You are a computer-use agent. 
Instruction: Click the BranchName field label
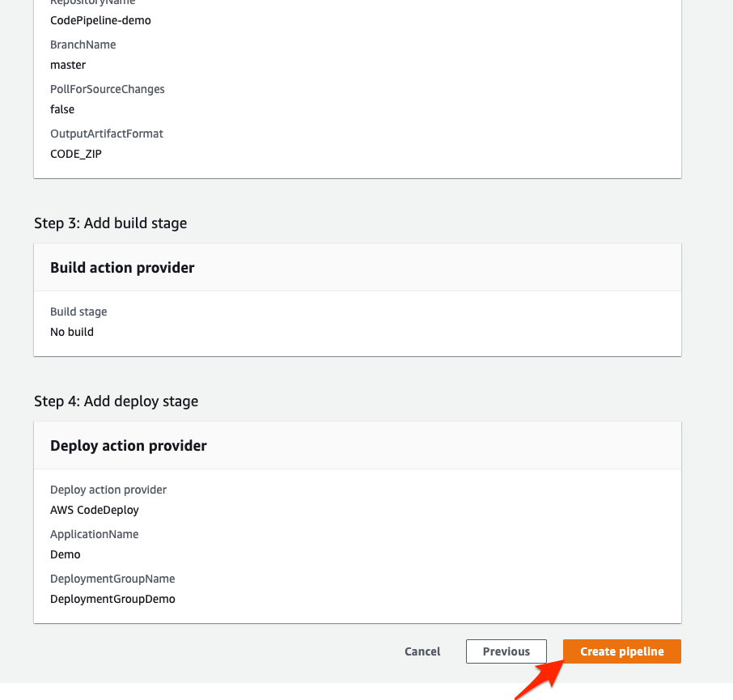tap(83, 45)
